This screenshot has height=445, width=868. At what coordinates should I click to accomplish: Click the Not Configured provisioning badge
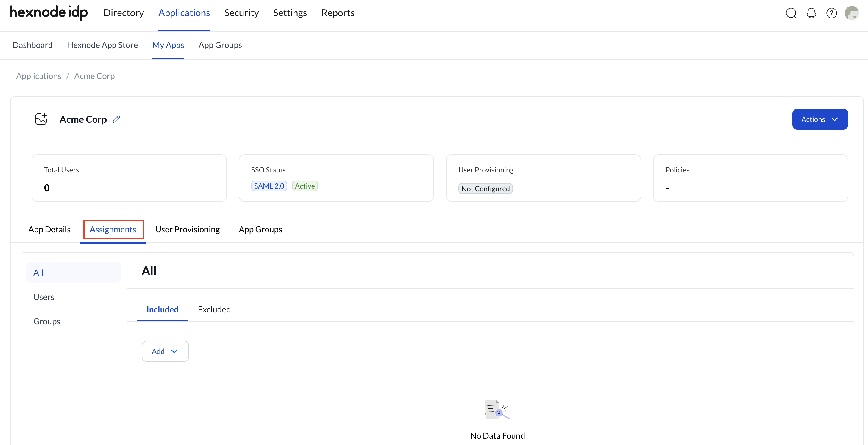coord(485,189)
